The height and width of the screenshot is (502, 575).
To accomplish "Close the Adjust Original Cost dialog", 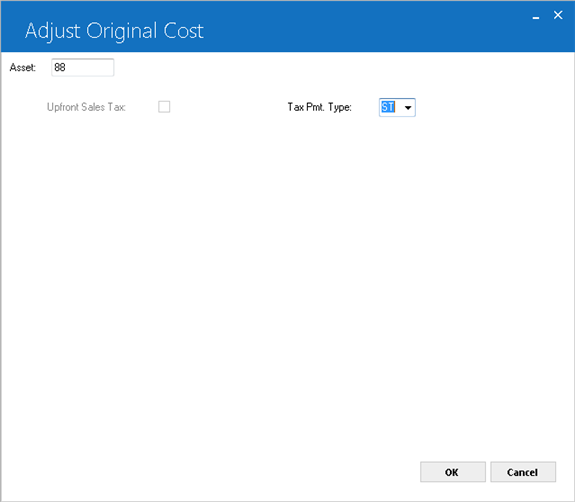I will (558, 15).
